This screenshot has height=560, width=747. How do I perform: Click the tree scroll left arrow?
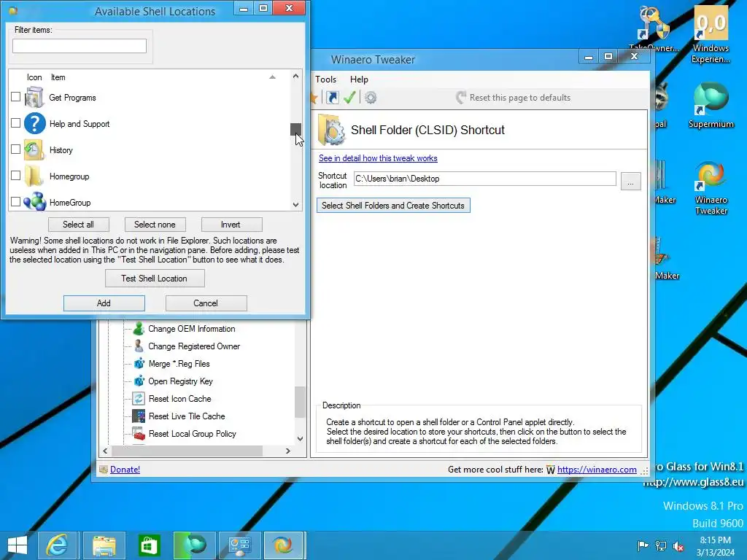pyautogui.click(x=105, y=451)
